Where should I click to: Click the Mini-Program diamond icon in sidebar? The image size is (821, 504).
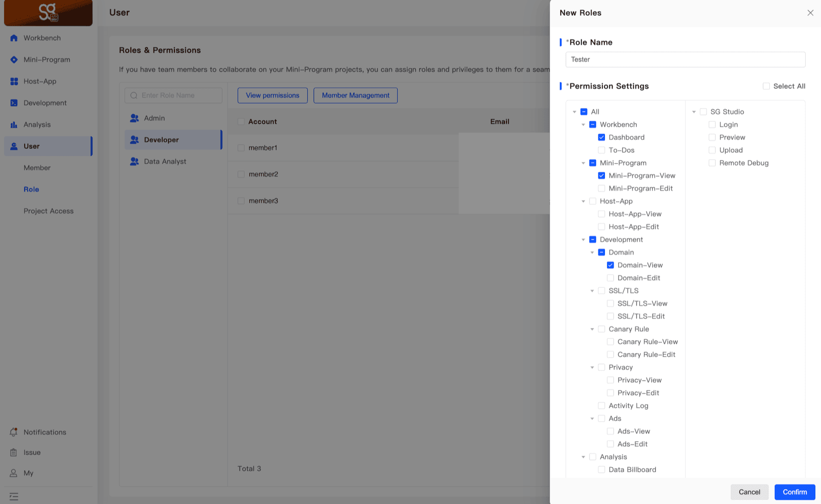click(x=14, y=60)
